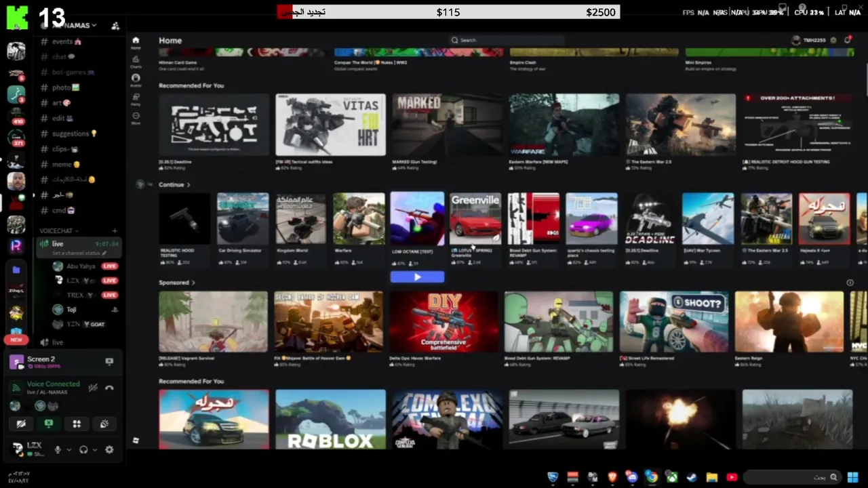Toggle the green screen share button
Image resolution: width=868 pixels, height=488 pixels.
pyautogui.click(x=49, y=424)
